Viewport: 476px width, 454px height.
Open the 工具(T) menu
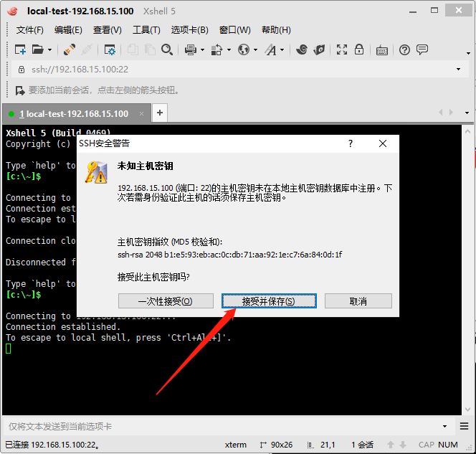pos(146,30)
